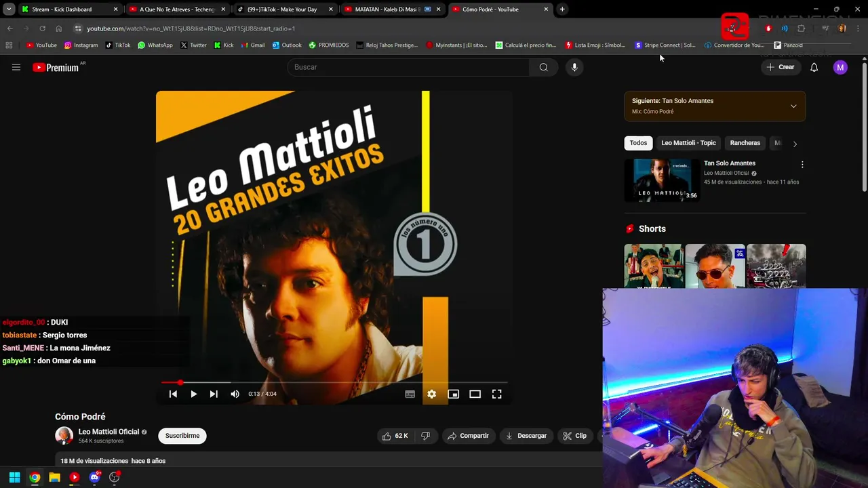Type in the Buscar search field
The image size is (868, 488).
(408, 67)
